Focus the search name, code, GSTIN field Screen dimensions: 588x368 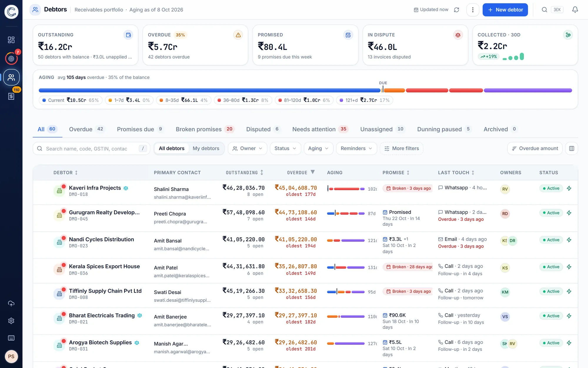[x=91, y=149]
